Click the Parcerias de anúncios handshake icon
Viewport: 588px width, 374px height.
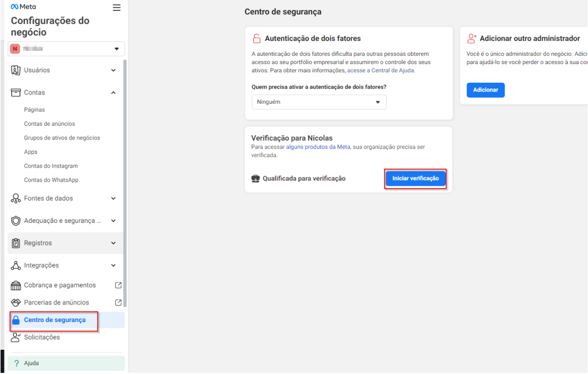tap(16, 302)
